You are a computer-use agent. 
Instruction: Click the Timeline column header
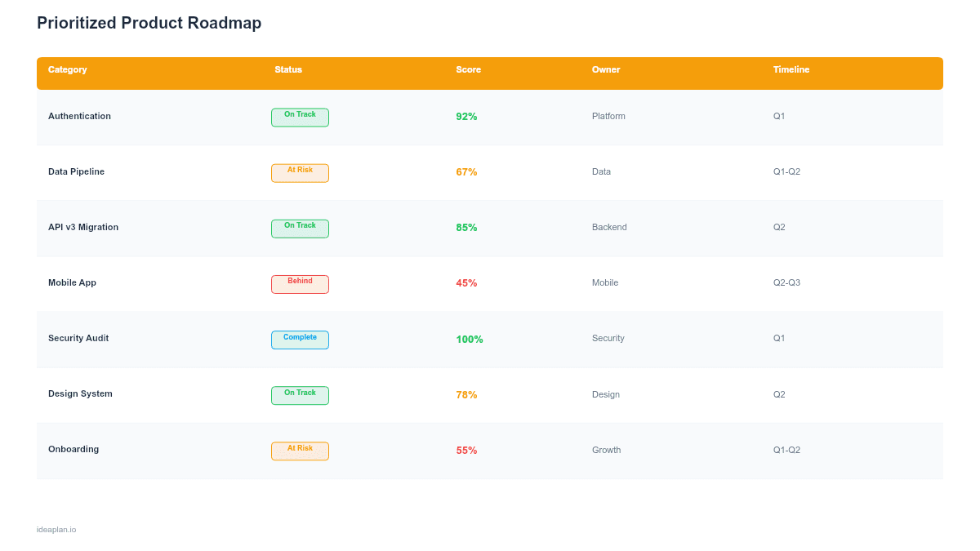[x=791, y=69]
